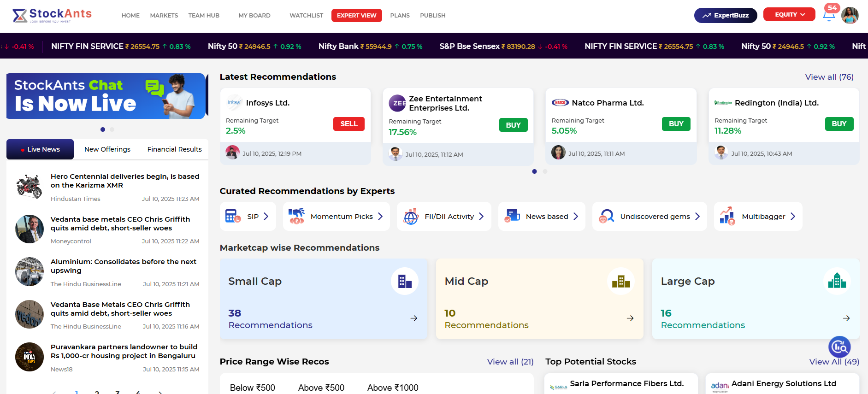
Task: Open View All (49) potential stocks
Action: [x=834, y=362]
